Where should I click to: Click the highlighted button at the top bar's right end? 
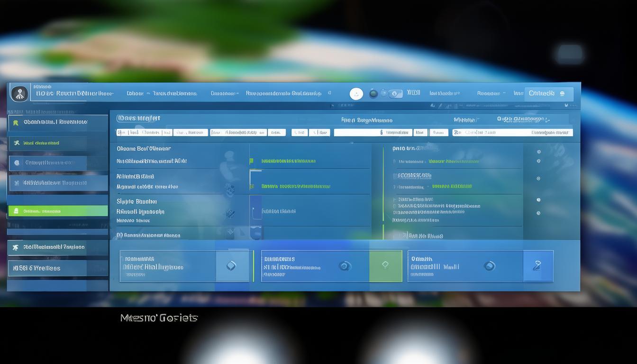[548, 93]
